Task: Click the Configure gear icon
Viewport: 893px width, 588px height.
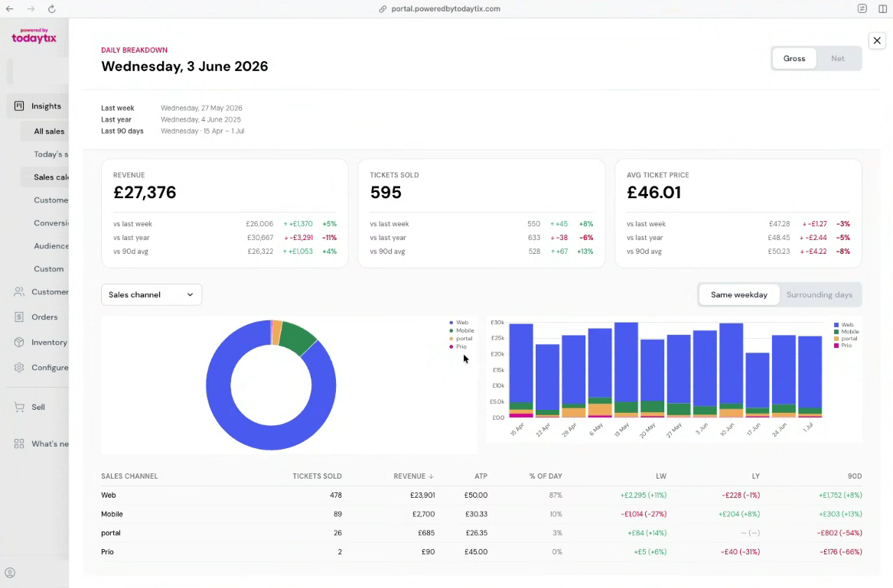Action: point(19,368)
